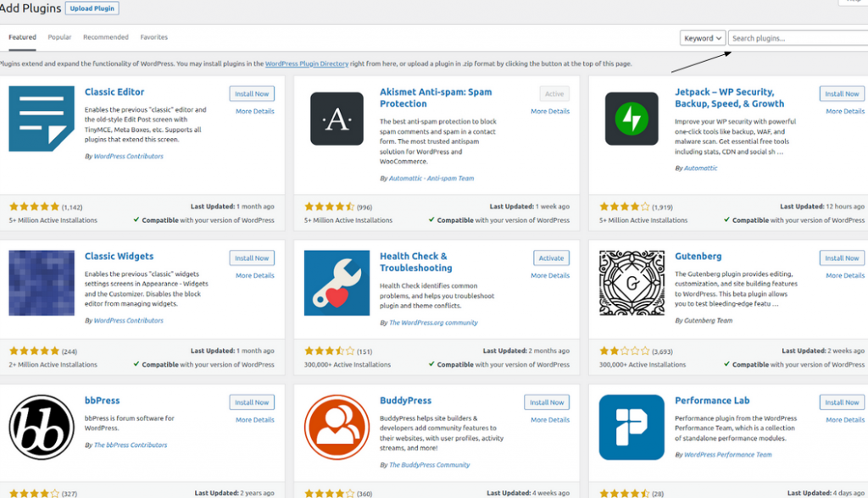Activate the Health Check & Troubleshooting plugin
The image size is (868, 498).
[x=551, y=257]
